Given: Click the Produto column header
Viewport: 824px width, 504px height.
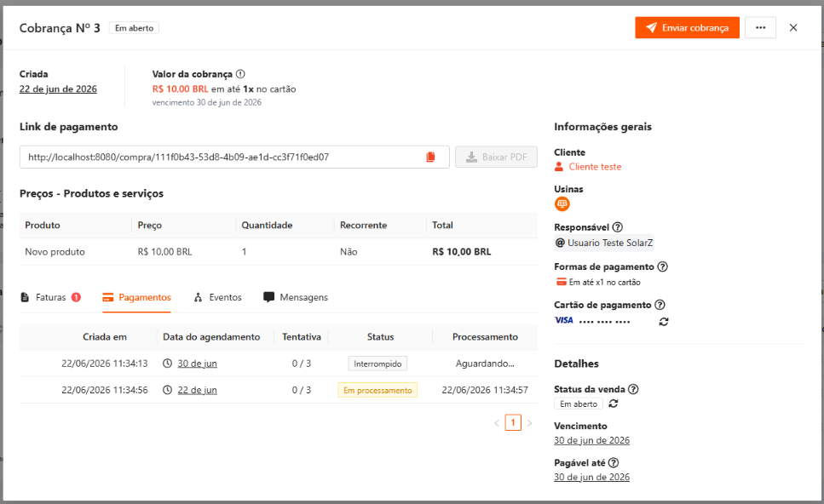Looking at the screenshot, I should pyautogui.click(x=43, y=226).
